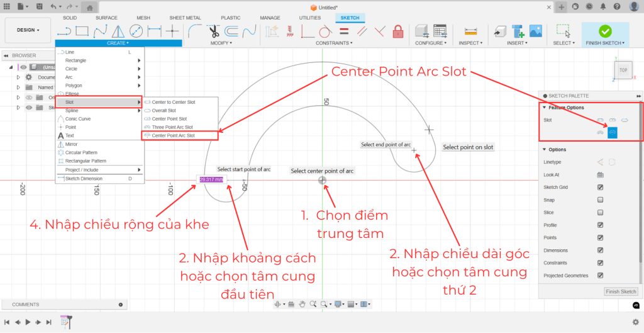The height and width of the screenshot is (333, 644).
Task: Enable the Snap checkbox
Action: click(x=600, y=200)
